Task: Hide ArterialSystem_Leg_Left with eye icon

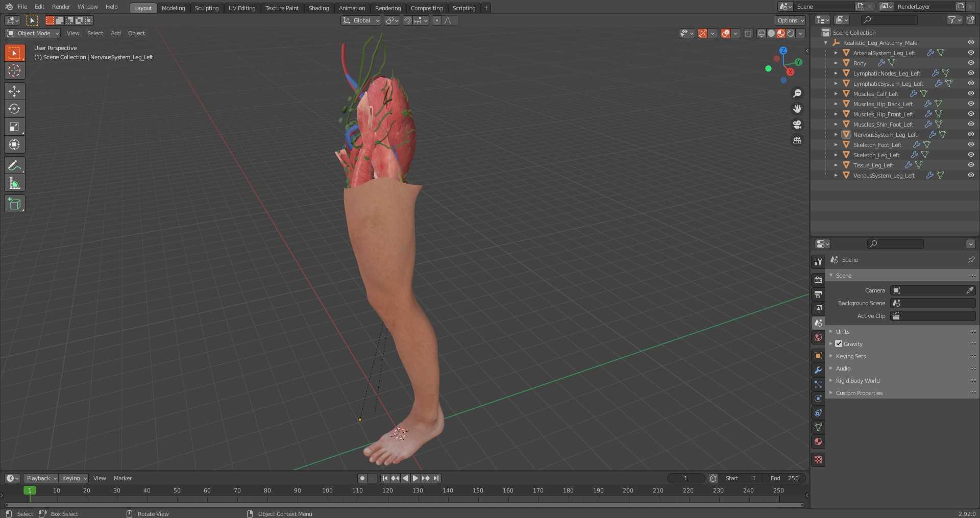Action: coord(971,53)
